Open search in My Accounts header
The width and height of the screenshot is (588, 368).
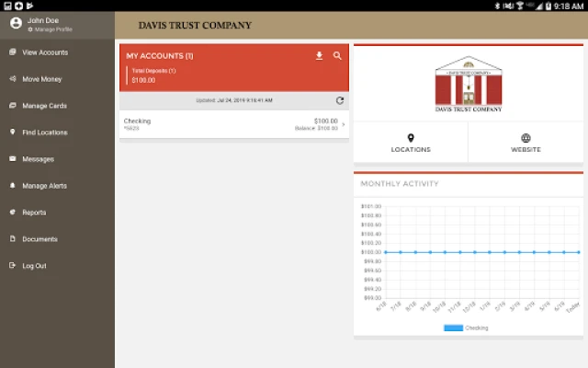click(x=337, y=56)
